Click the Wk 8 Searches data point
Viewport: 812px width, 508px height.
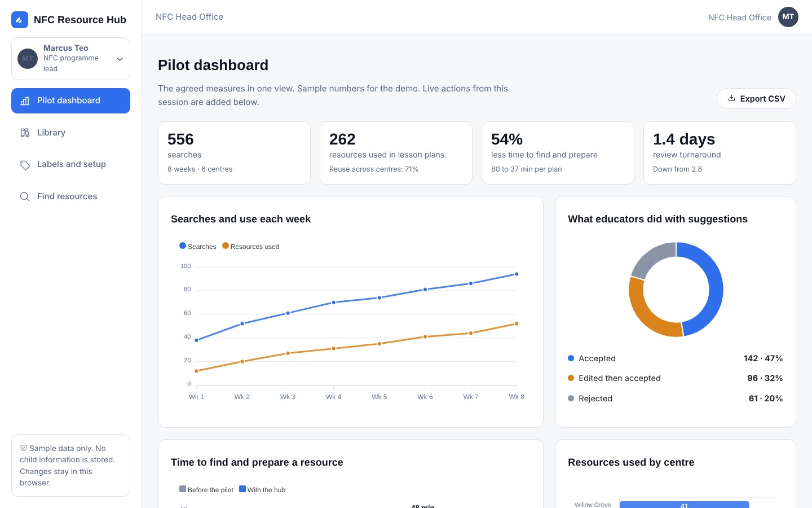517,274
